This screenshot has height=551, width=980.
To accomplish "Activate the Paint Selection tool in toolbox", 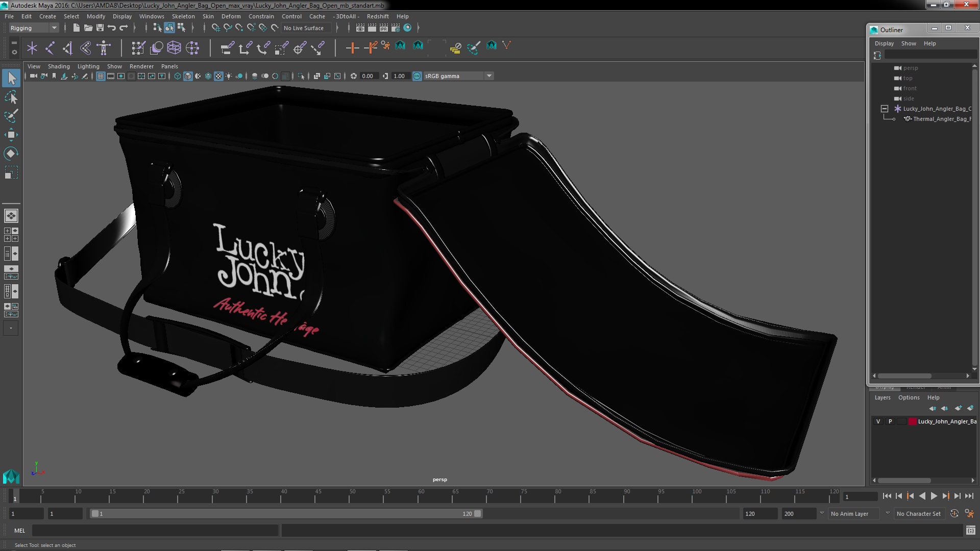I will point(11,116).
